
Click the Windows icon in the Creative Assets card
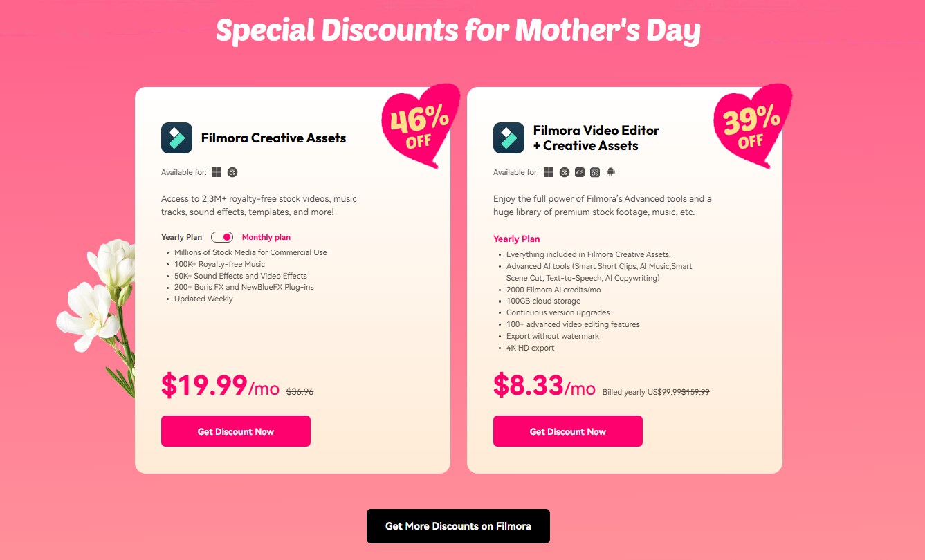(217, 172)
